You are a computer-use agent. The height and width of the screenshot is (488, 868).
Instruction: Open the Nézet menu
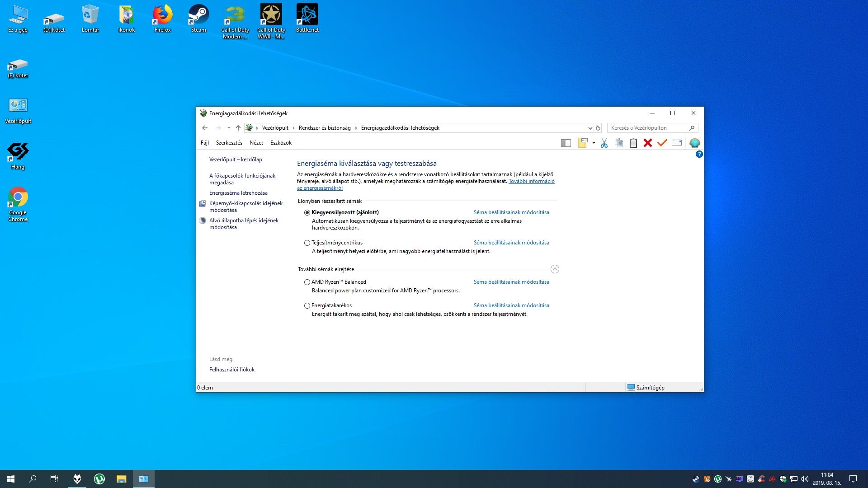[x=256, y=143]
